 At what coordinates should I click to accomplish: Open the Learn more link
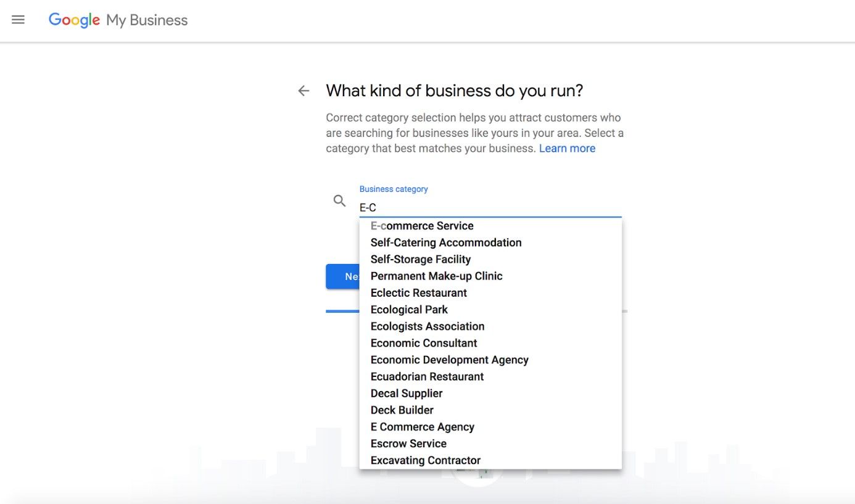(x=567, y=148)
